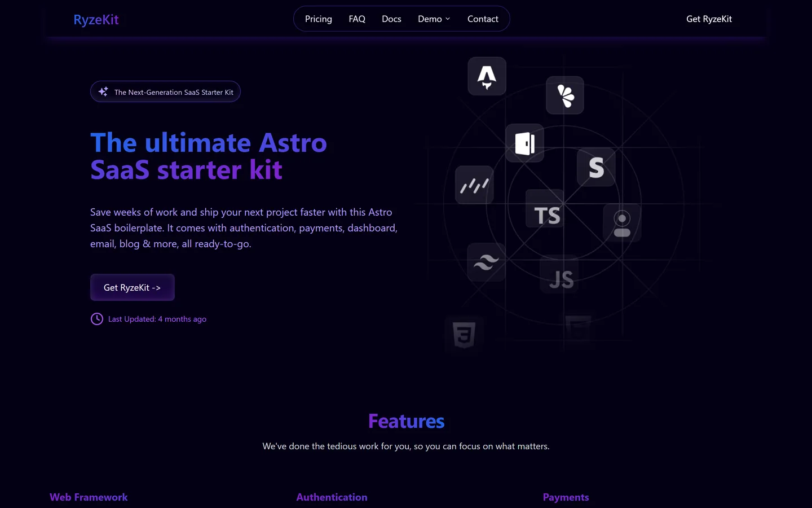Screen dimensions: 812x508
Task: Click the user avatar icon tile
Action: tap(622, 223)
